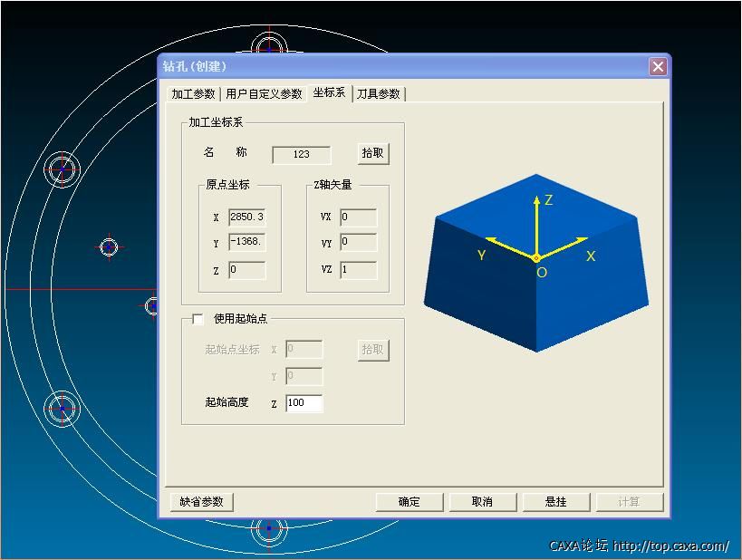Click the VX vector input field
Viewport: 742px width, 560px height.
(x=358, y=217)
